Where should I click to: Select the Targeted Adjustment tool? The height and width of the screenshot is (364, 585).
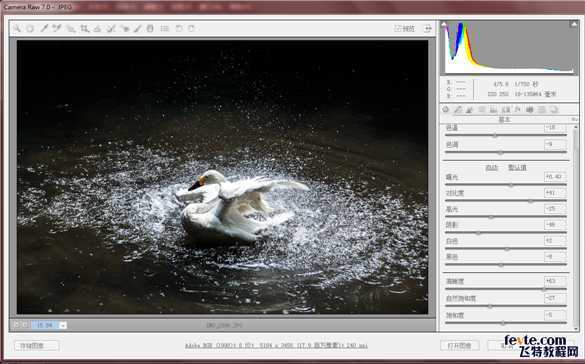tap(71, 28)
